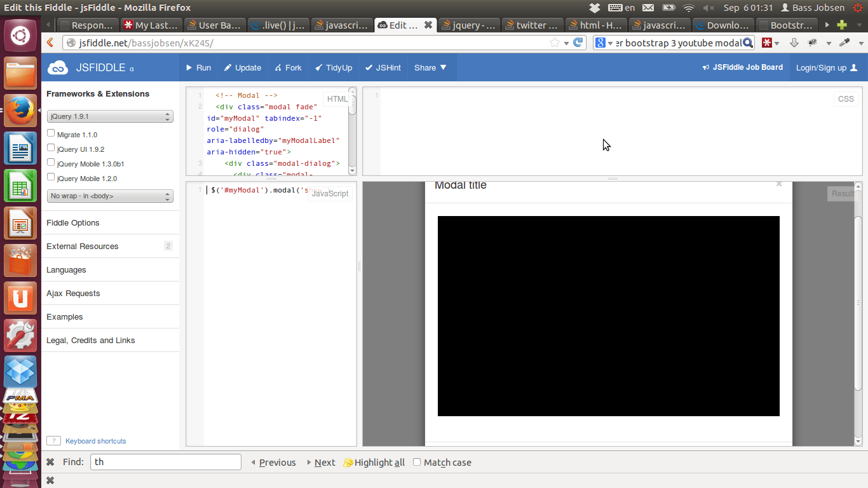Click the bookmark star in URL bar
868x488 pixels.
tap(554, 43)
